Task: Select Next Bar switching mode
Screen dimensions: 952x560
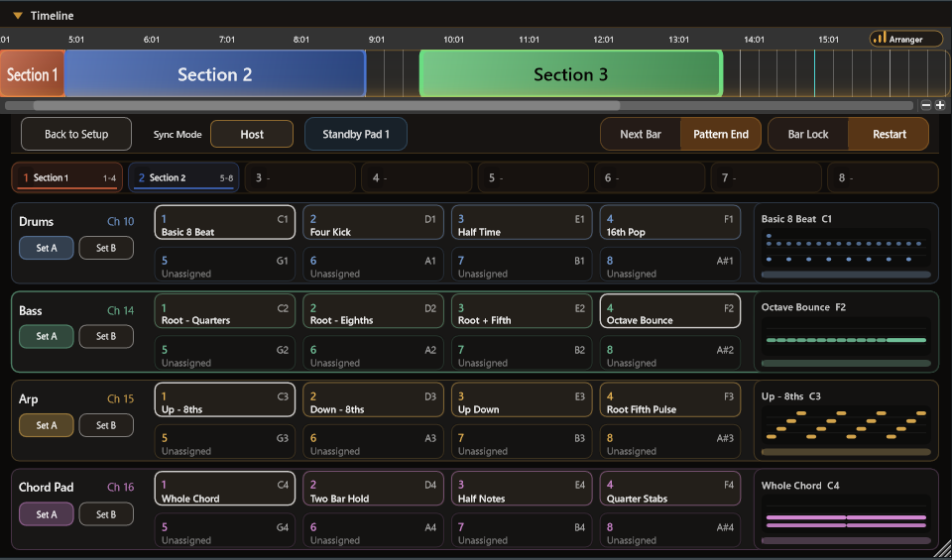Action: coord(641,134)
